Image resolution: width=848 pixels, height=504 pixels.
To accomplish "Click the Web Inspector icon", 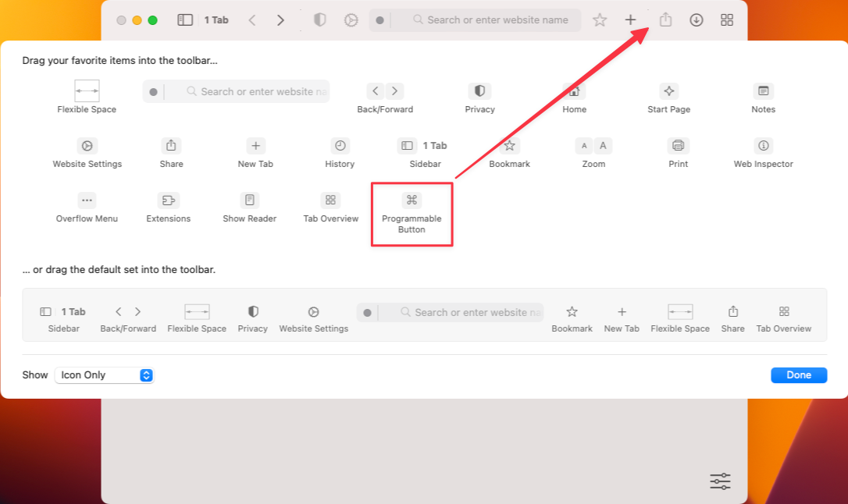I will 763,145.
